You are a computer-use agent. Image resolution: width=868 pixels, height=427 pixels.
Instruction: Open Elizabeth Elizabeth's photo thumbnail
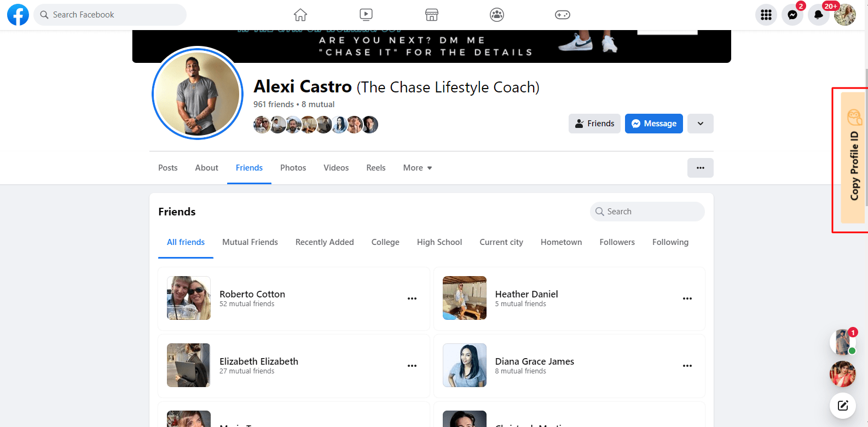pyautogui.click(x=189, y=365)
